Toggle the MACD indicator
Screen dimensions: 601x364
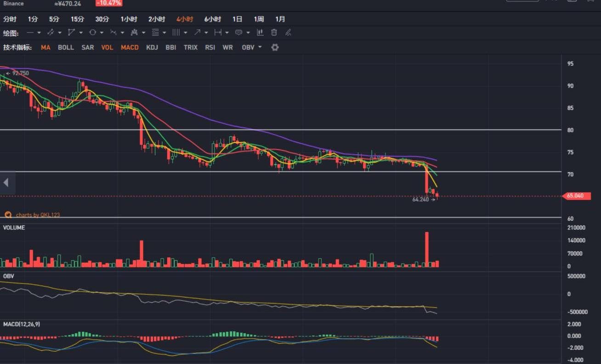pos(130,47)
